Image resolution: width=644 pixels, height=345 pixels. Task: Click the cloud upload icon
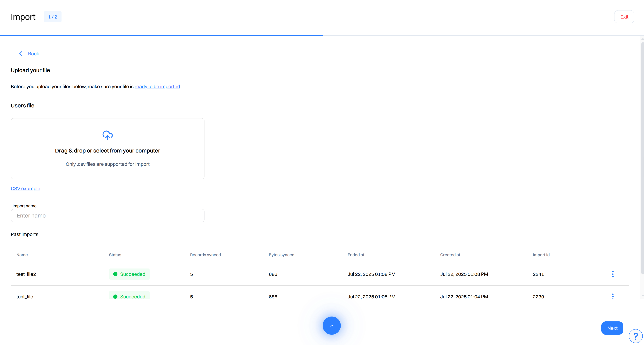click(x=107, y=135)
